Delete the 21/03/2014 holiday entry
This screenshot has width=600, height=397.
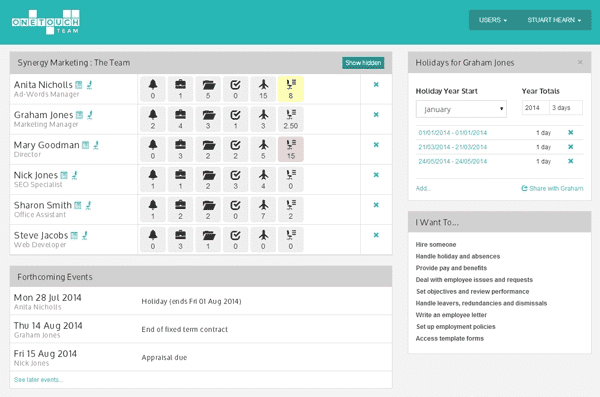pos(571,147)
